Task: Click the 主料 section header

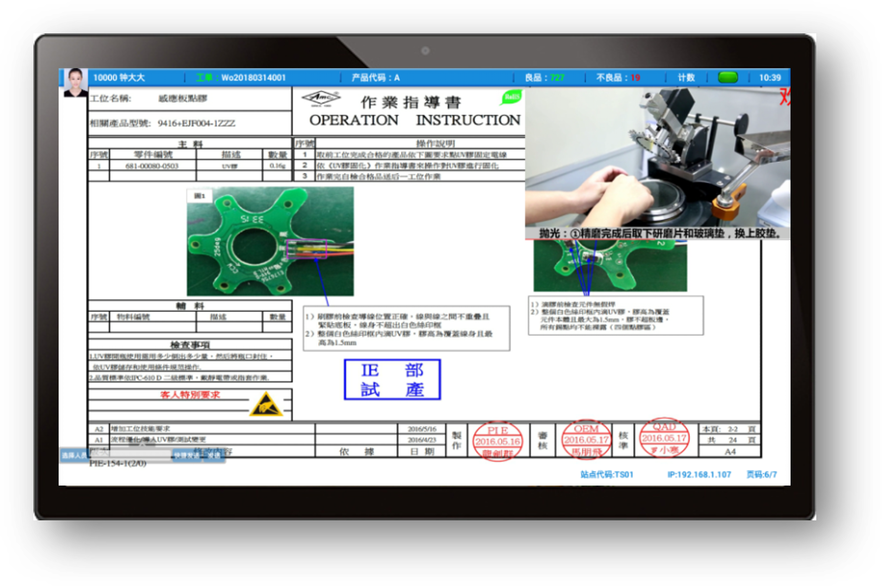Action: (x=190, y=143)
